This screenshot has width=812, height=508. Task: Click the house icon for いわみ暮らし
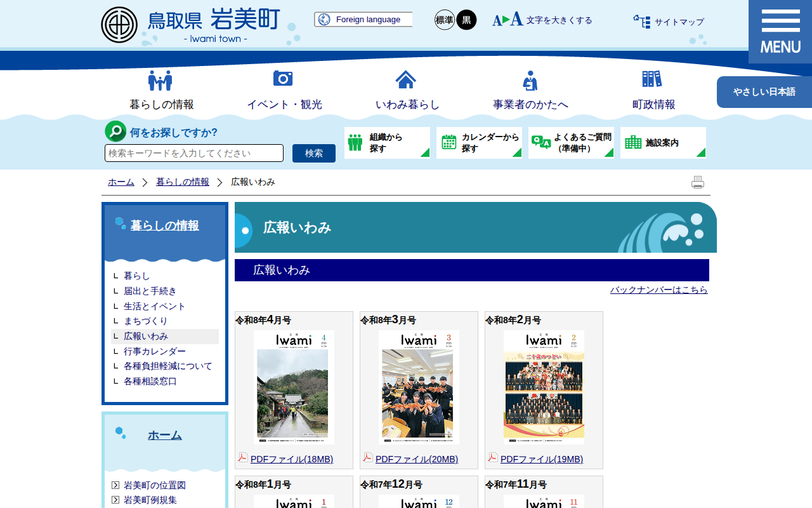pos(406,79)
